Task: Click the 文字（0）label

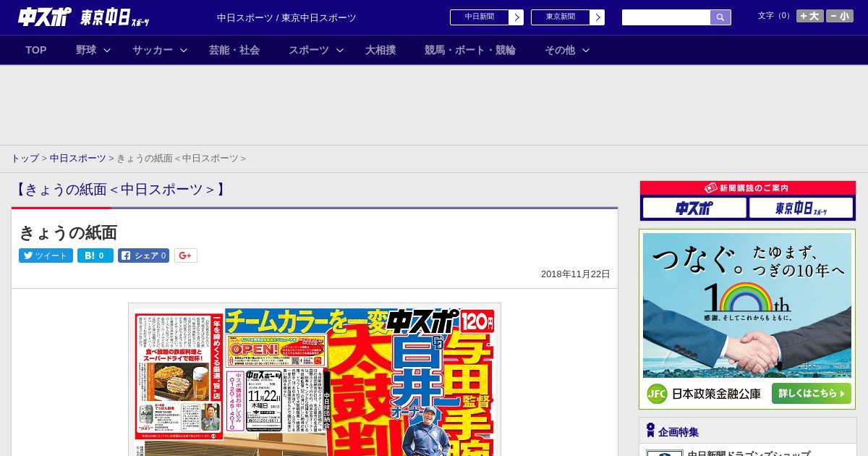Action: pos(775,16)
